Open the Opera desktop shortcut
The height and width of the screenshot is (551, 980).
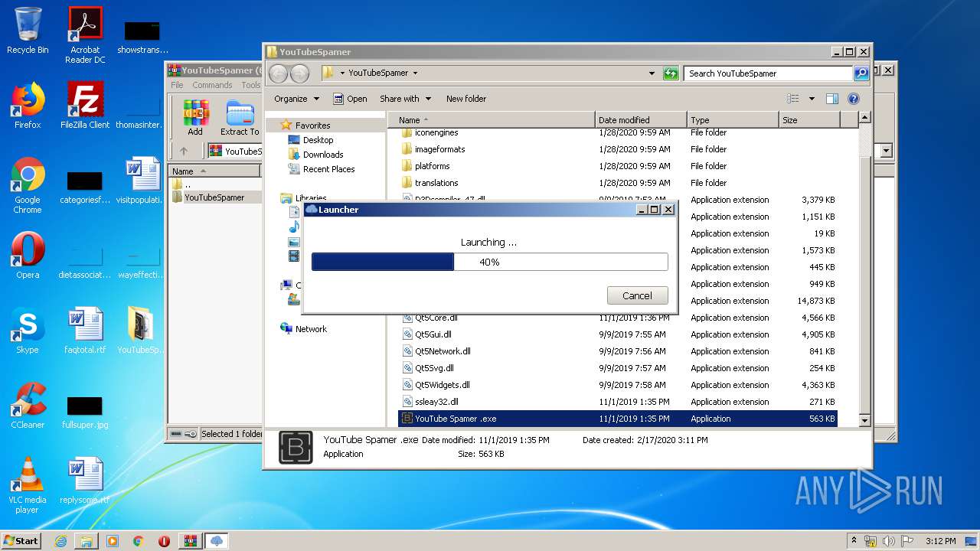pyautogui.click(x=28, y=256)
